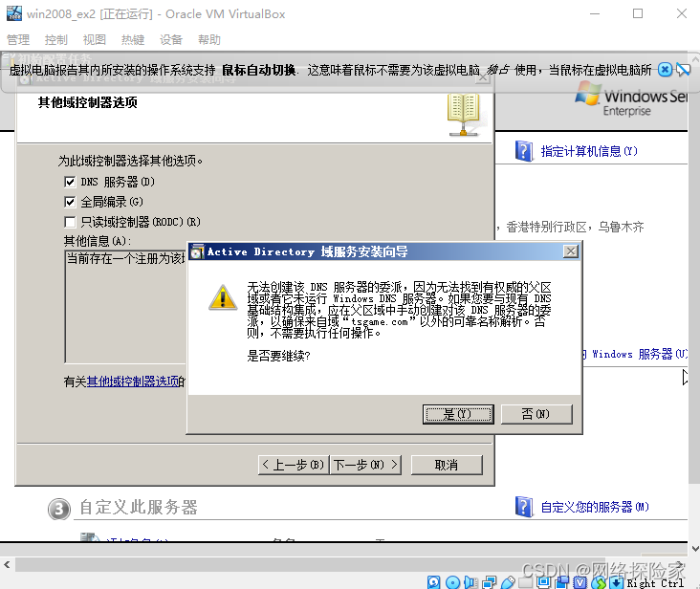Click the help icon beside 指定计算机信息
Image resolution: width=700 pixels, height=589 pixels.
click(x=524, y=151)
